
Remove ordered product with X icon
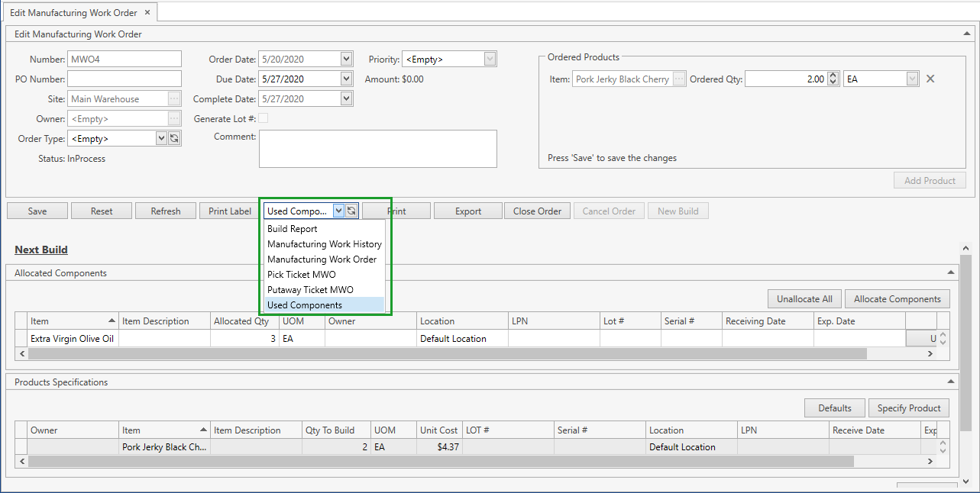[x=930, y=79]
